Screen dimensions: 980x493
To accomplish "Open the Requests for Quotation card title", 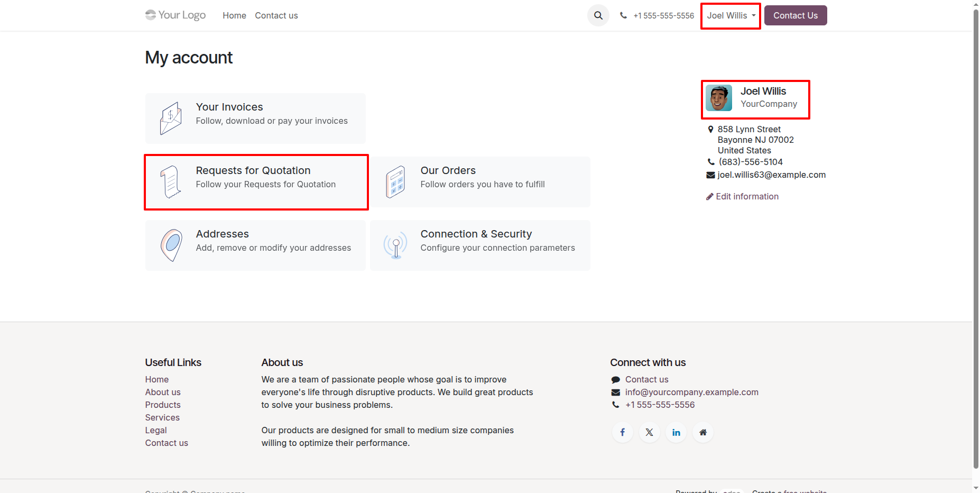I will point(253,170).
